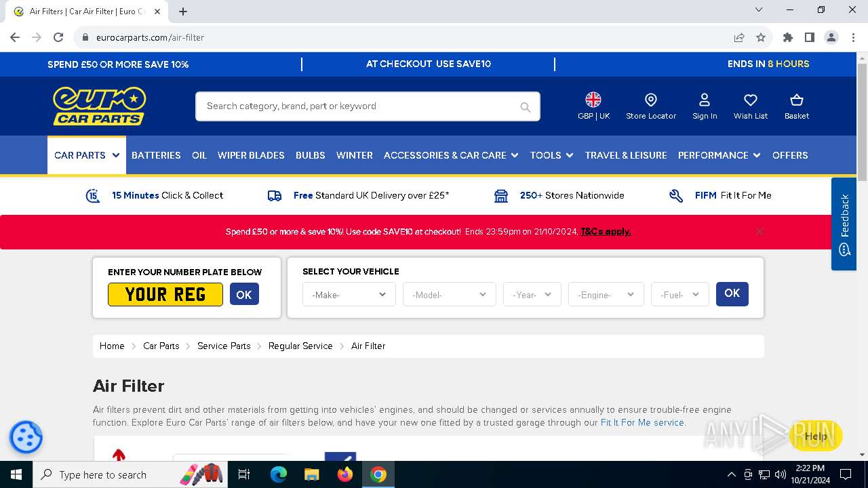This screenshot has width=868, height=488.
Task: Click the 250+ Stores shop icon
Action: [501, 196]
